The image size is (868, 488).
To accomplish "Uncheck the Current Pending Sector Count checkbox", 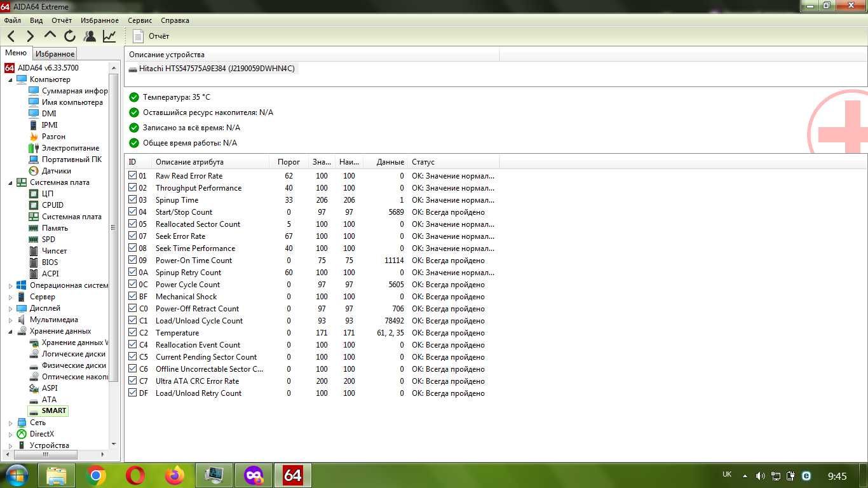I will coord(132,356).
